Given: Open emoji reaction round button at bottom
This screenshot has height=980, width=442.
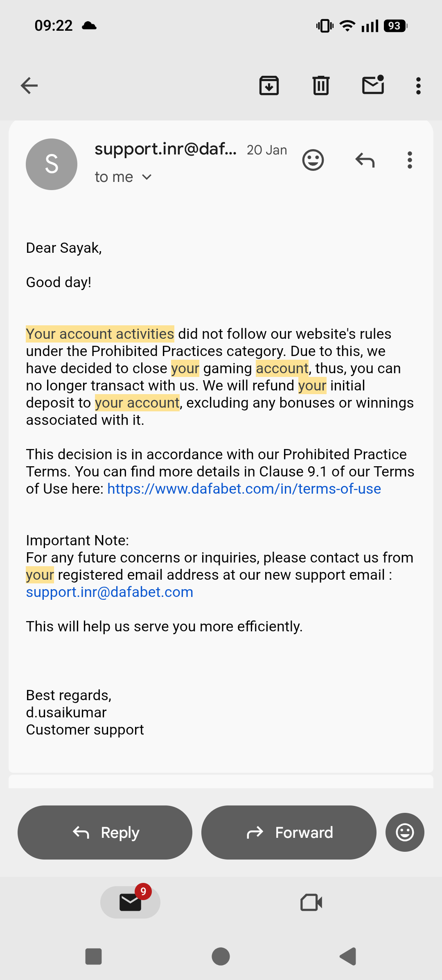Looking at the screenshot, I should pos(405,833).
